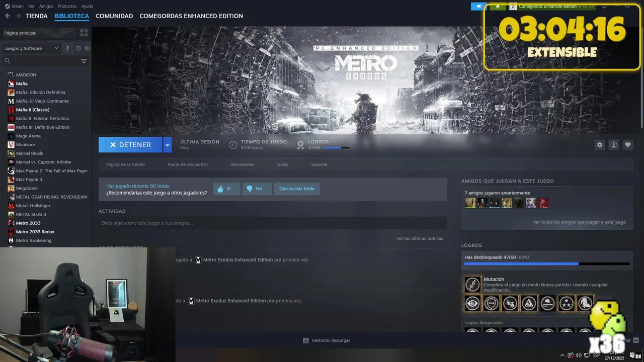Choose Quizás más tarde
The height and width of the screenshot is (362, 644).
pos(297,189)
